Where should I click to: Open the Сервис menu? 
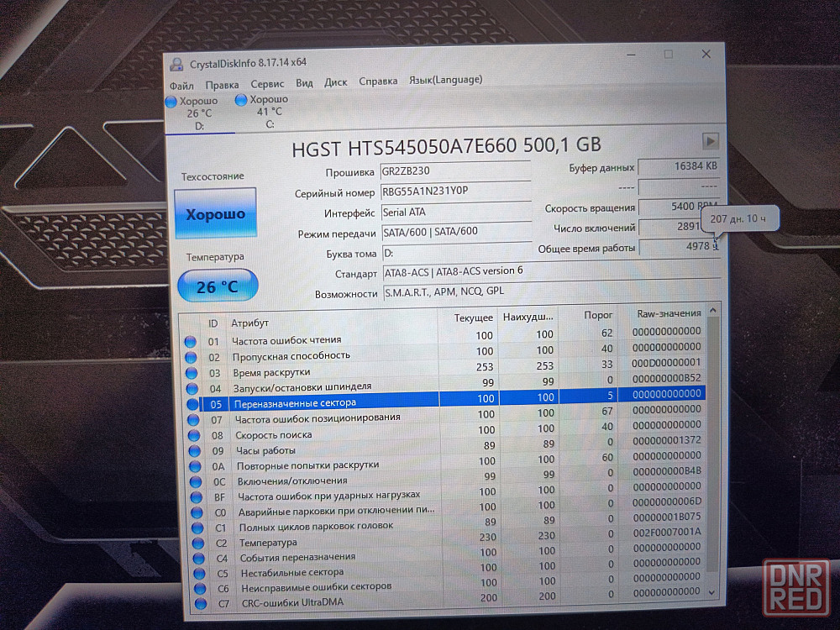click(267, 84)
